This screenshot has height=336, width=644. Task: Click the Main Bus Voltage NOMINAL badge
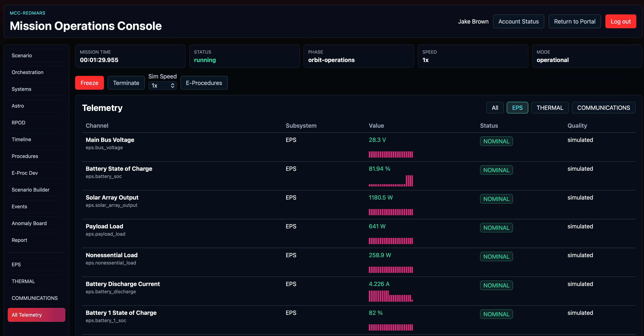(x=496, y=141)
